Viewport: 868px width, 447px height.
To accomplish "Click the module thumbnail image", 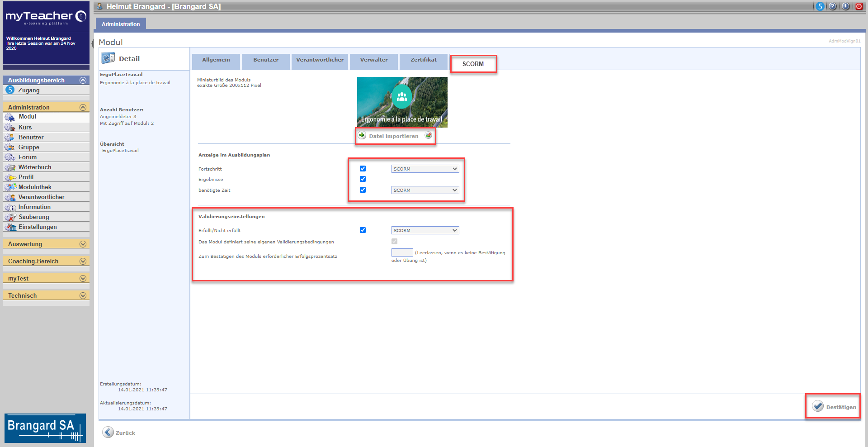I will click(402, 102).
